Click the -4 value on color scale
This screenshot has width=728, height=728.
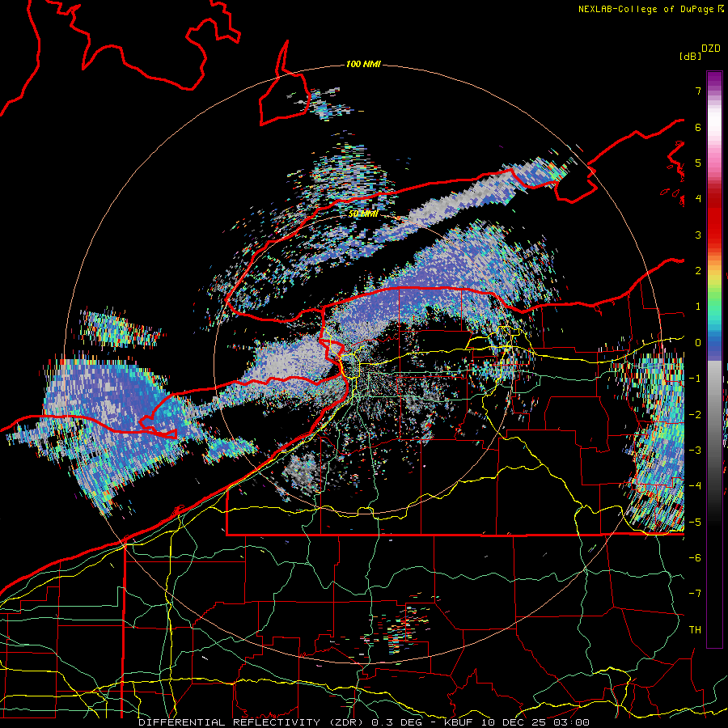click(695, 486)
